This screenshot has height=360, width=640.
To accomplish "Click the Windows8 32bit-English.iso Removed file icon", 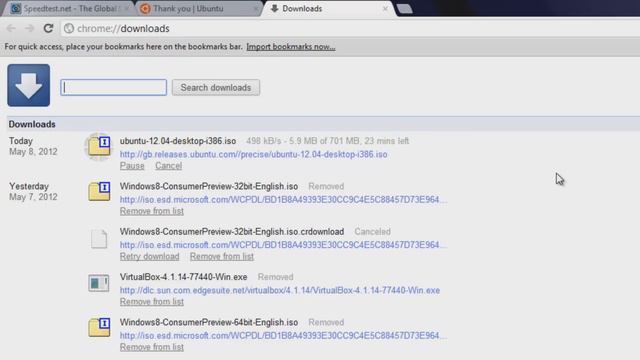I will click(99, 191).
